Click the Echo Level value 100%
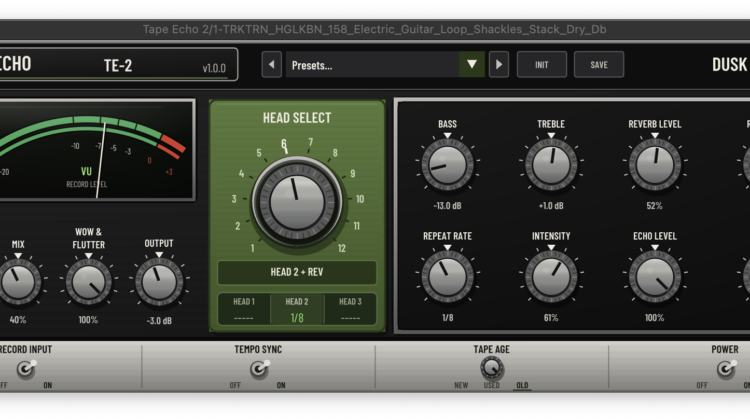Viewport: 750px width, 420px height. [654, 318]
